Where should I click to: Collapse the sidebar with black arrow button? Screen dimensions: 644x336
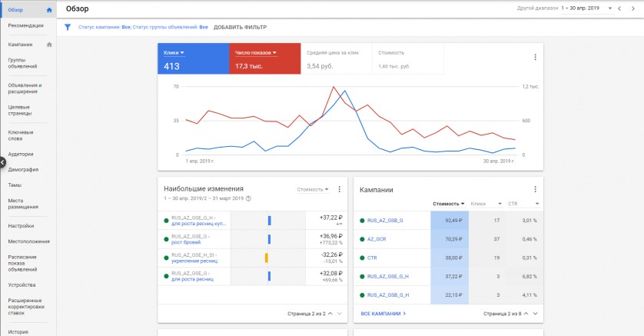2,162
